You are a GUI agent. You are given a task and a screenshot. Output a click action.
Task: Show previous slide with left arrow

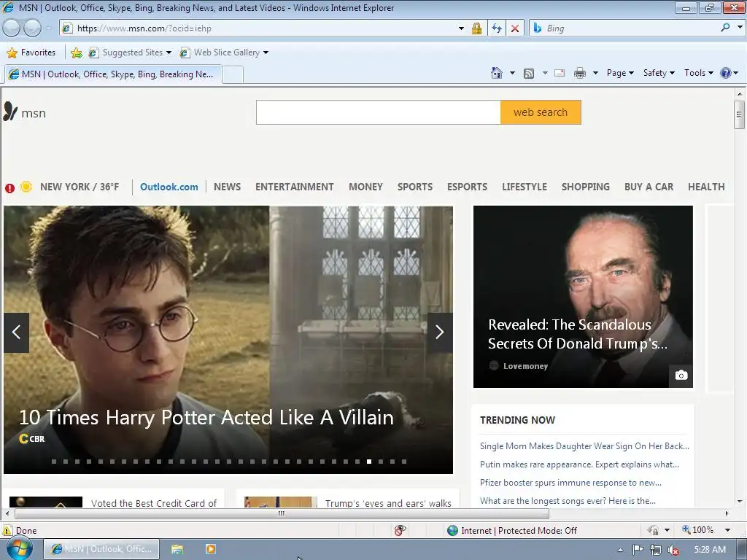16,332
